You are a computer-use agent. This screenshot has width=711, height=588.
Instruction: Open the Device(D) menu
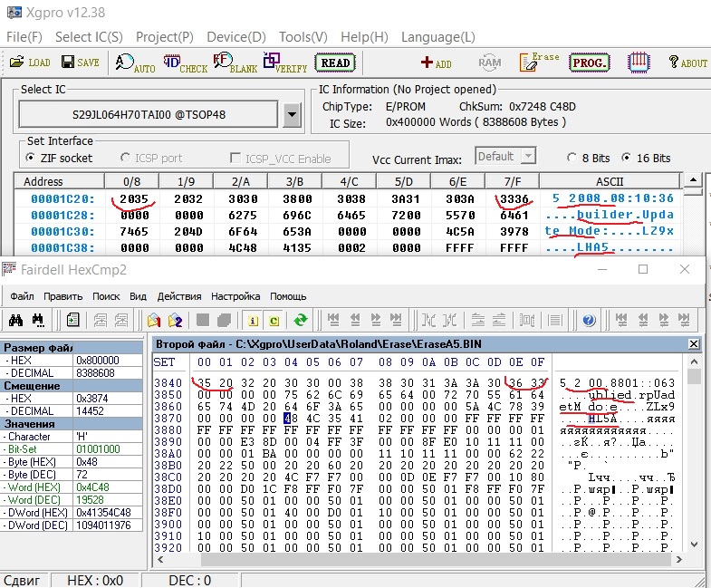(x=236, y=37)
